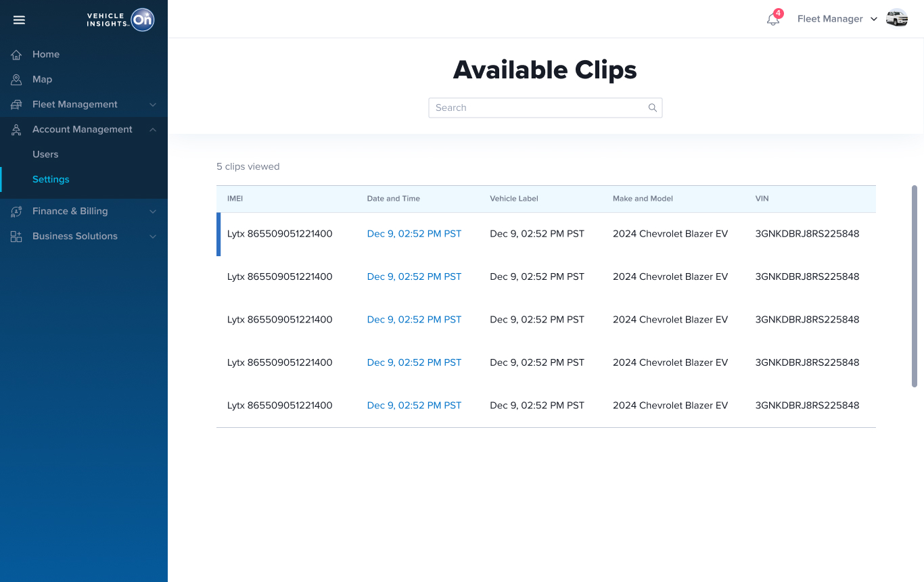Open the first row's Dec 9 date link
The image size is (924, 582).
point(414,234)
